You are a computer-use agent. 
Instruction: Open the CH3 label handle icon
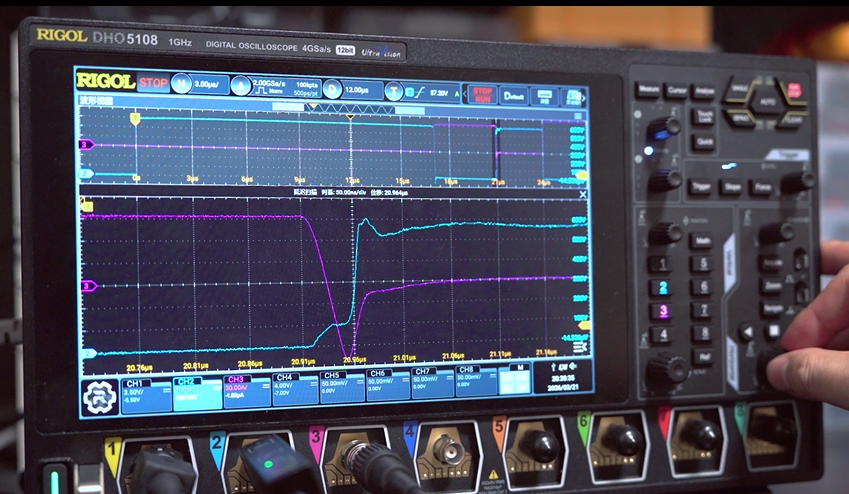point(266,386)
